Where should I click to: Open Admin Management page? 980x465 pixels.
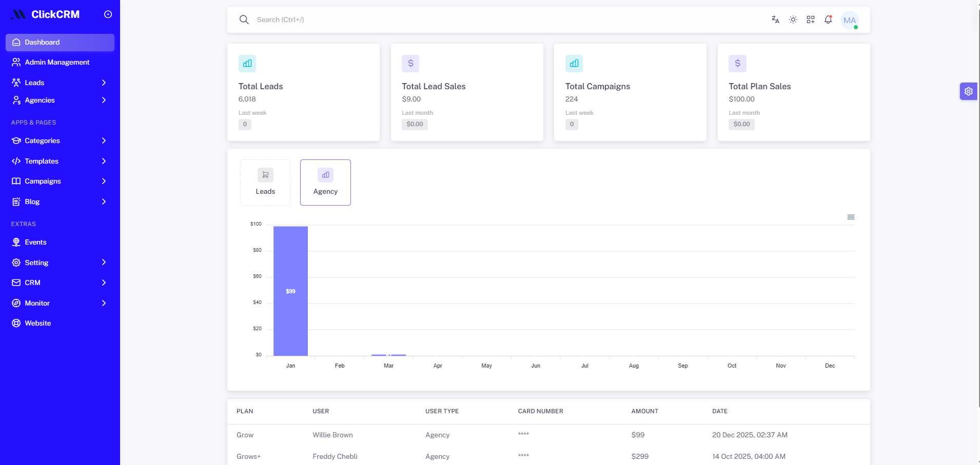click(x=57, y=62)
